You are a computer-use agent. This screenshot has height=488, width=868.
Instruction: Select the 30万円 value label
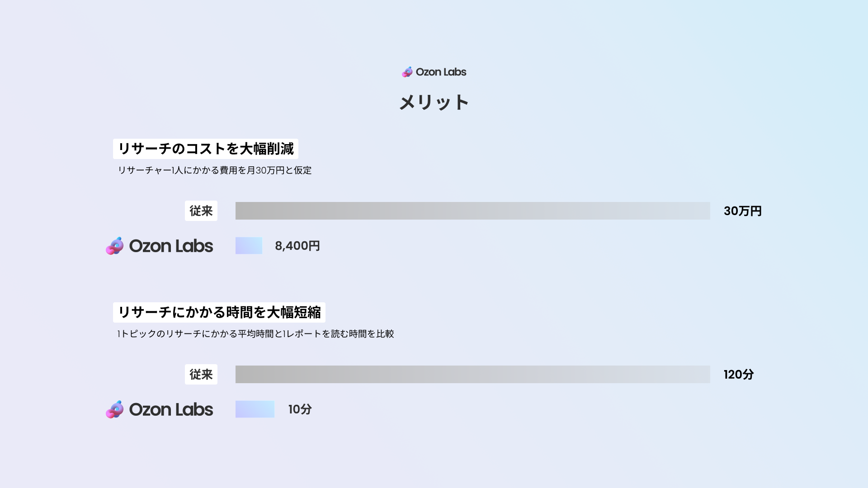(x=742, y=211)
